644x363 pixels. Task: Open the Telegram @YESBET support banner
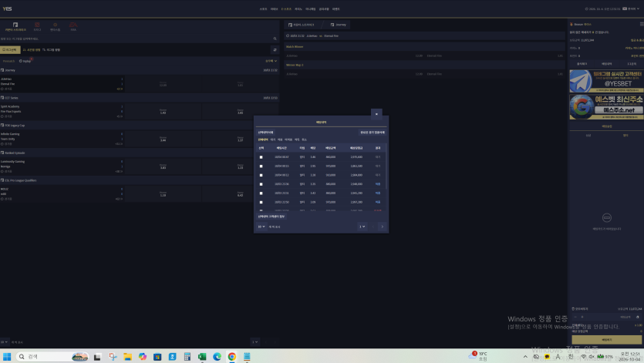[606, 81]
